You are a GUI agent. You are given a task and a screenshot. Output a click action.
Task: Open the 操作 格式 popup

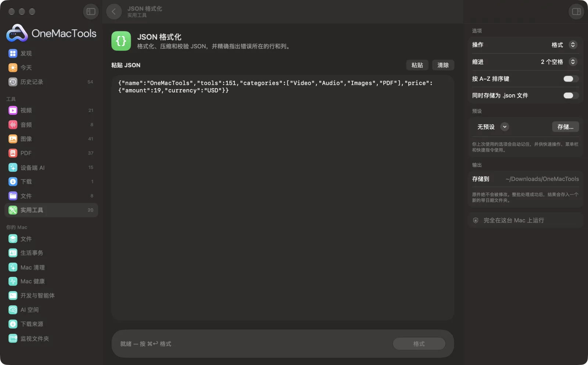(564, 45)
